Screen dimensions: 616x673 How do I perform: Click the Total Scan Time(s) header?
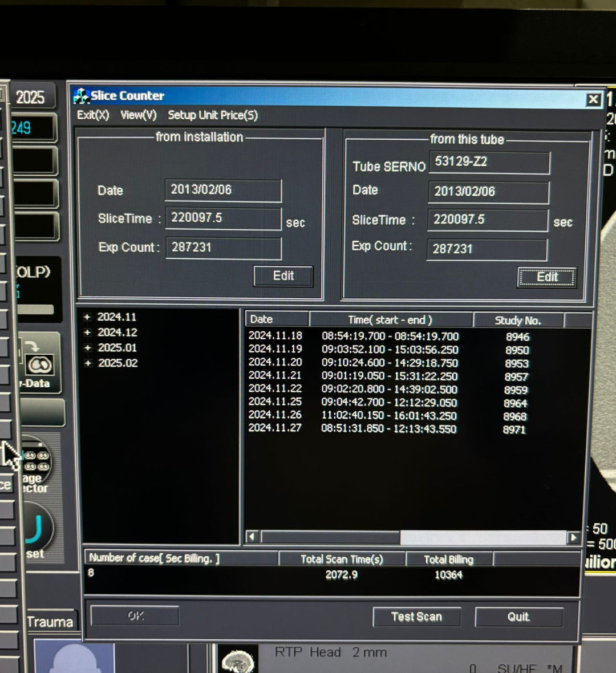click(342, 559)
